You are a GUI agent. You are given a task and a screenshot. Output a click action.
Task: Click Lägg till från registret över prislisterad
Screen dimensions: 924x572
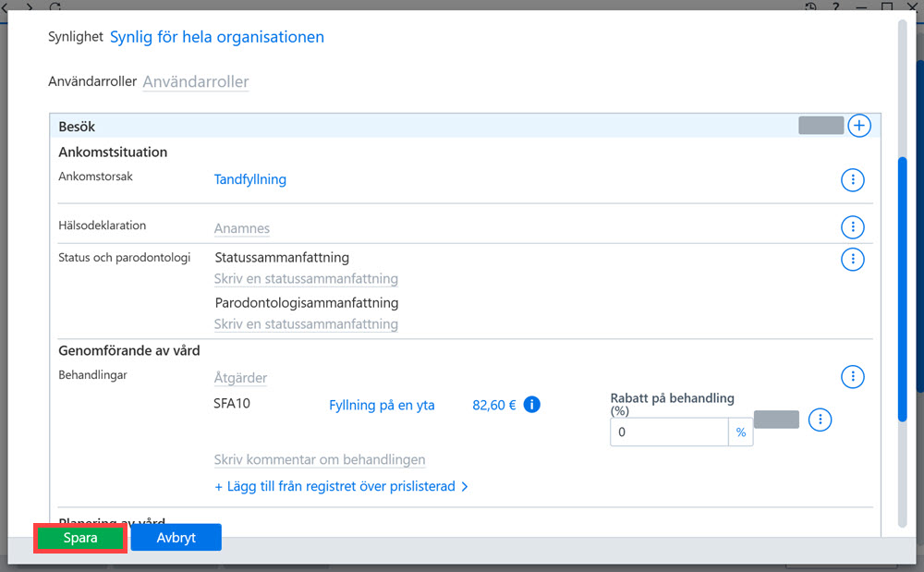click(x=334, y=487)
